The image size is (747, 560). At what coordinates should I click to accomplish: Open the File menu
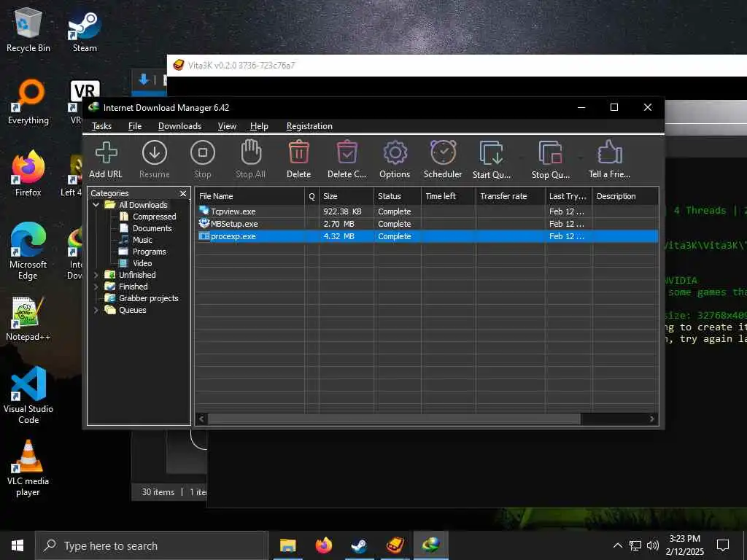[x=135, y=126]
